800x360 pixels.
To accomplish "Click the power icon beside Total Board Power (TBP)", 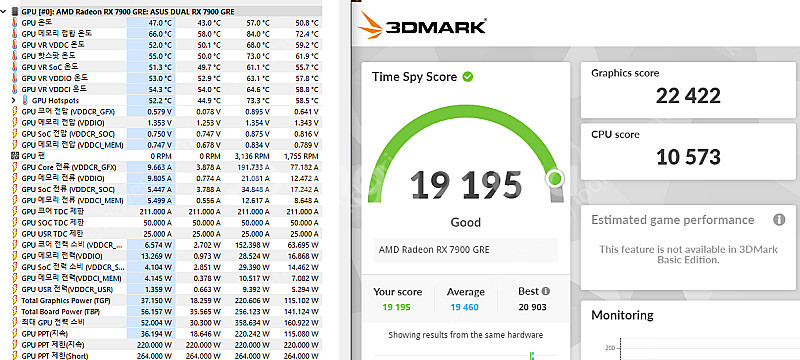I will [x=15, y=311].
